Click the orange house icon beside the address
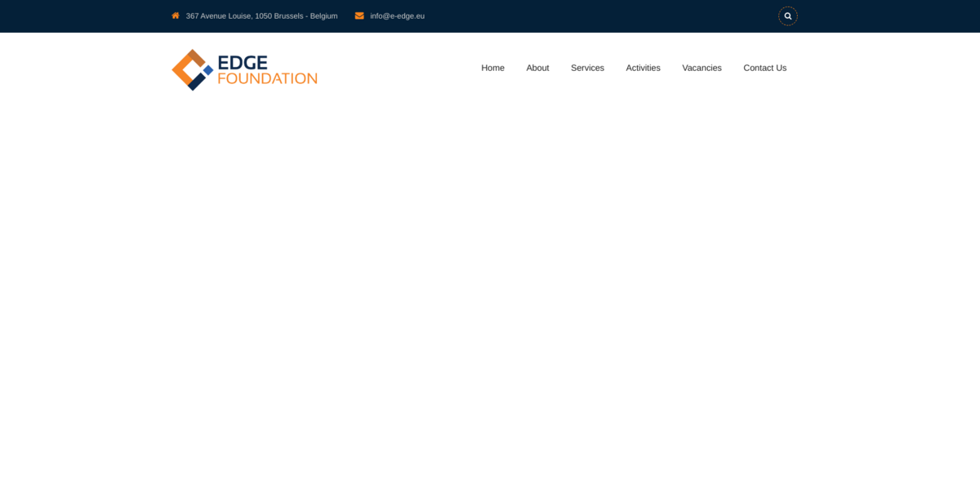980x479 pixels. point(176,16)
